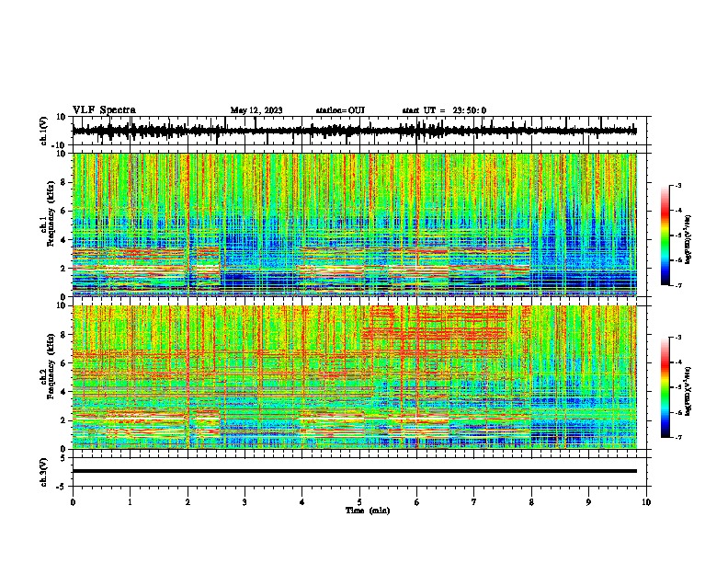Click the 'start UT = 23:50:0' label

(444, 110)
